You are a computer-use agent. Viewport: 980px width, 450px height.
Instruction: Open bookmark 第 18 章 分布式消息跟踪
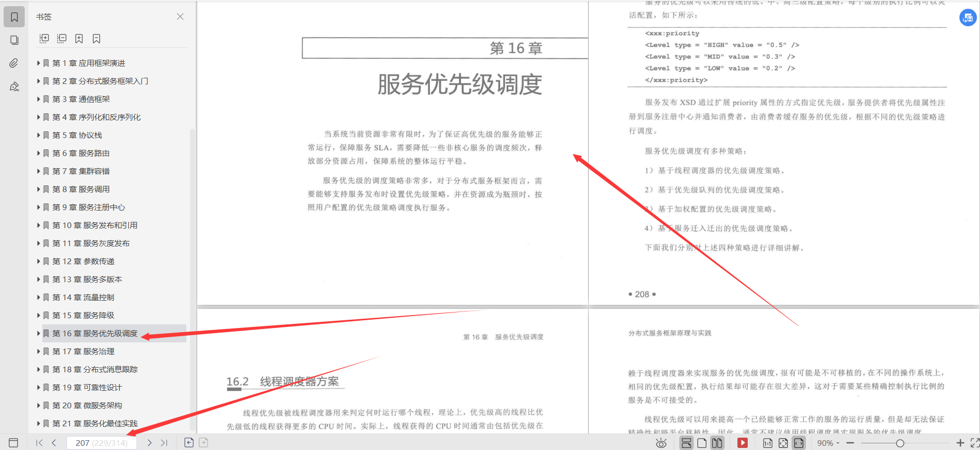pos(95,369)
